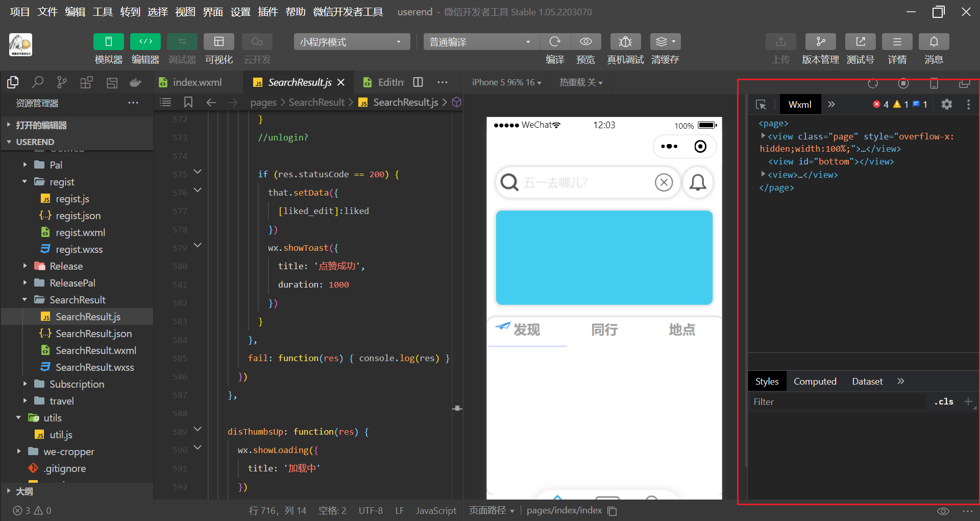Viewport: 980px width, 521px height.
Task: Start real device debugging (真机调试)
Action: click(x=625, y=42)
